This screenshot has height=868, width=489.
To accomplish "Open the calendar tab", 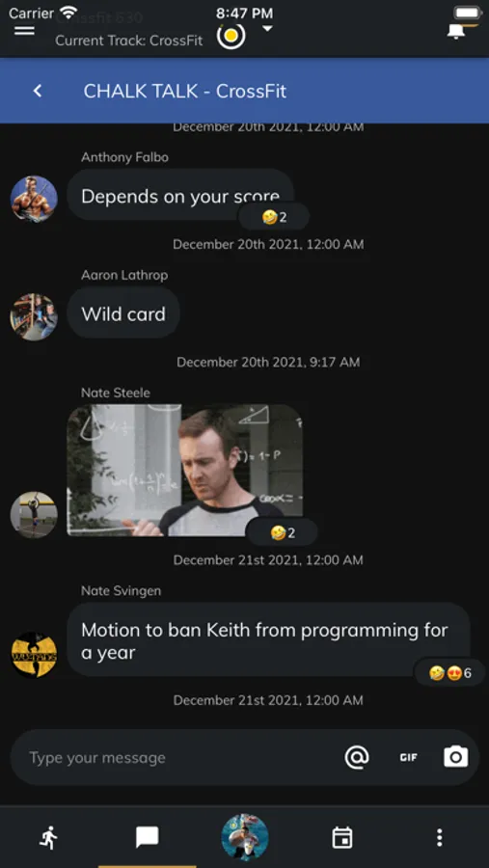I will (342, 837).
